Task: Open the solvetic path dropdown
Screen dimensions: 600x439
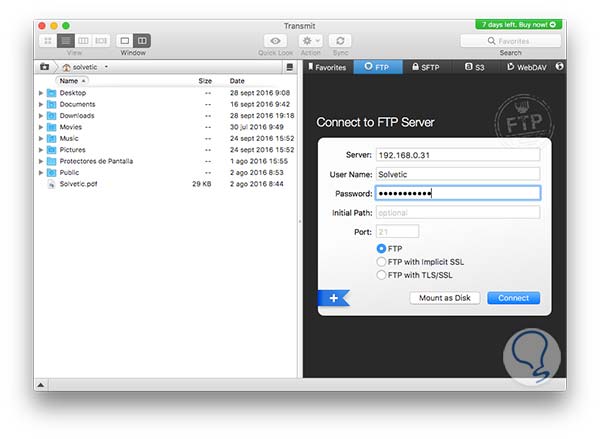Action: click(x=85, y=67)
